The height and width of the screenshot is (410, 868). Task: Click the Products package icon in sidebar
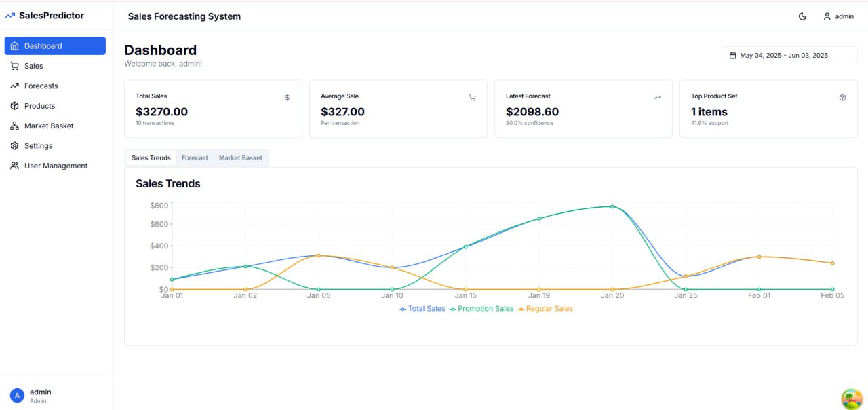14,106
